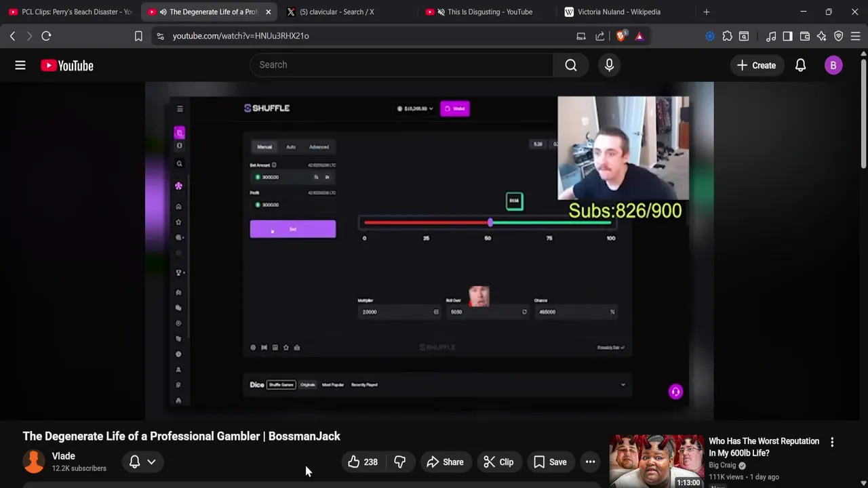This screenshot has width=868, height=488.
Task: Save the video to a playlist
Action: [x=550, y=462]
